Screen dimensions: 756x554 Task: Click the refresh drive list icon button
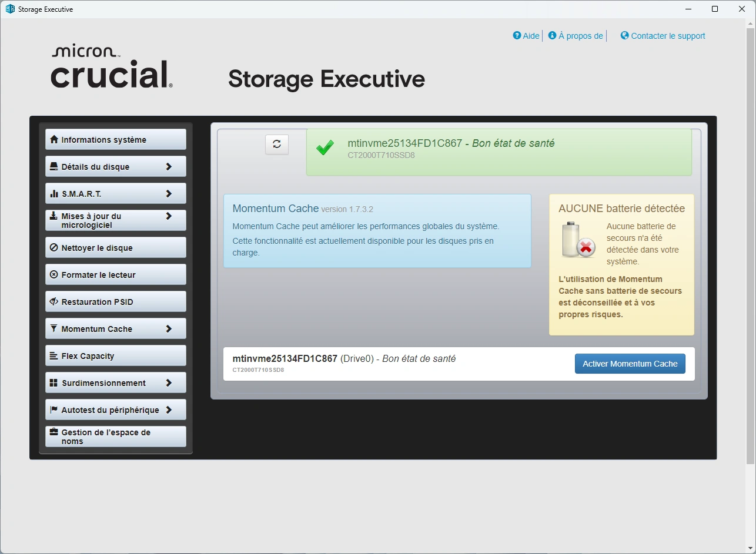click(x=277, y=144)
